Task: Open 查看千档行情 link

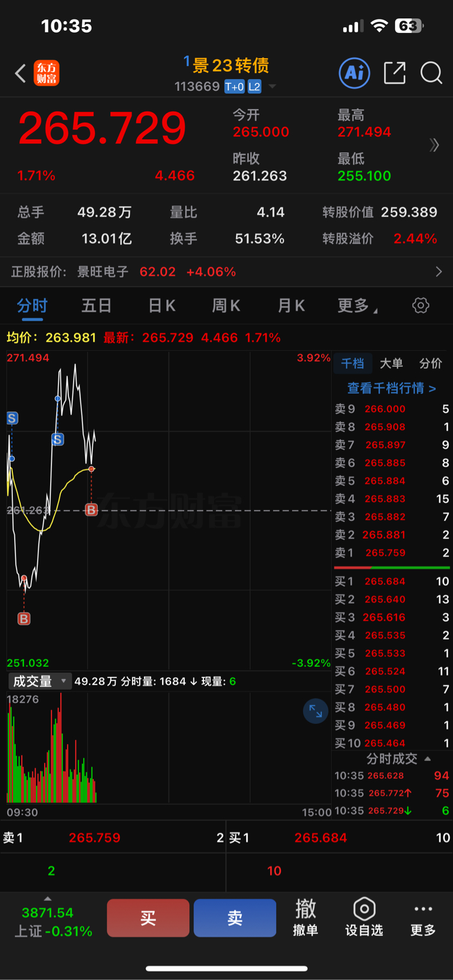Action: (392, 388)
